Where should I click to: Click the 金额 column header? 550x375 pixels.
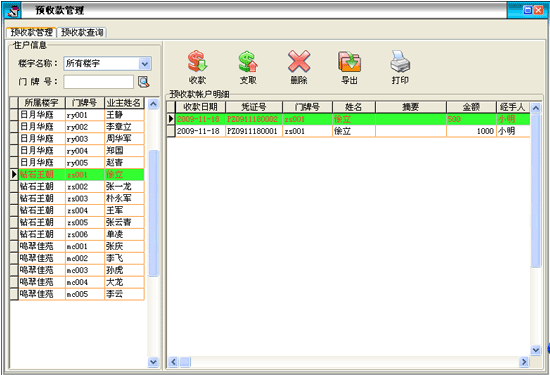pyautogui.click(x=471, y=107)
